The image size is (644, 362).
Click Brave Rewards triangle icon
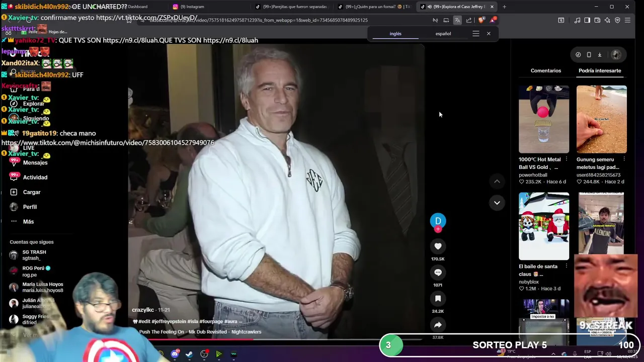(493, 20)
